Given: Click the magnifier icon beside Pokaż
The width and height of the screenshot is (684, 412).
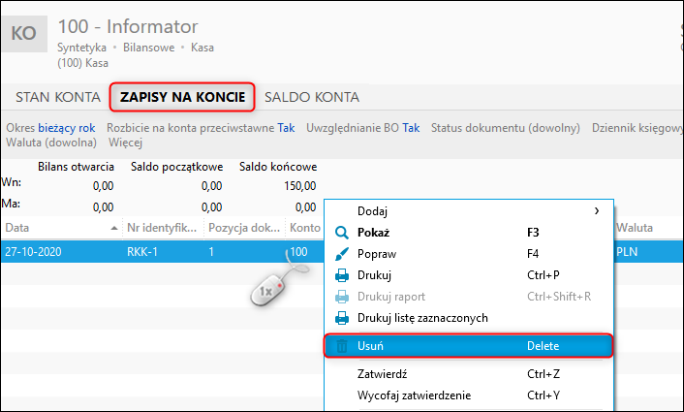Looking at the screenshot, I should point(342,233).
